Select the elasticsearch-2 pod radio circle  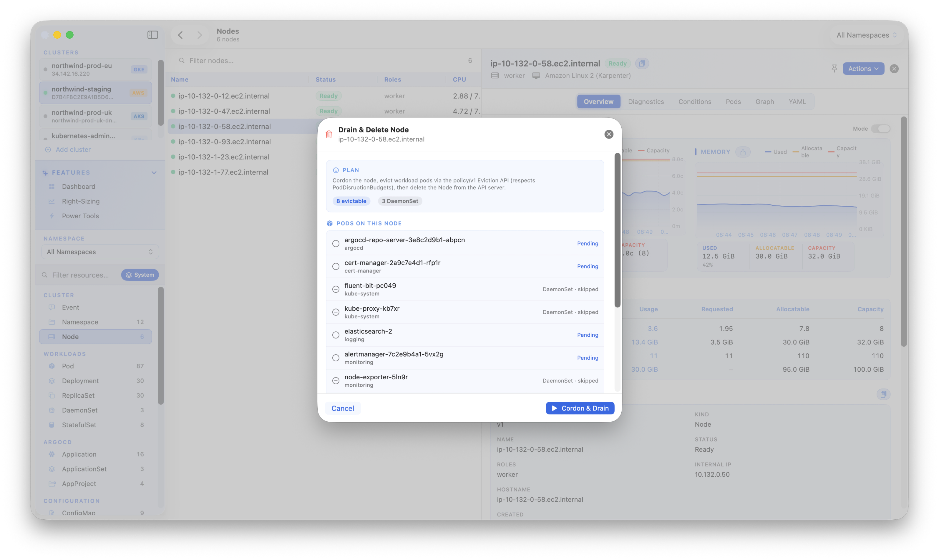coord(336,335)
